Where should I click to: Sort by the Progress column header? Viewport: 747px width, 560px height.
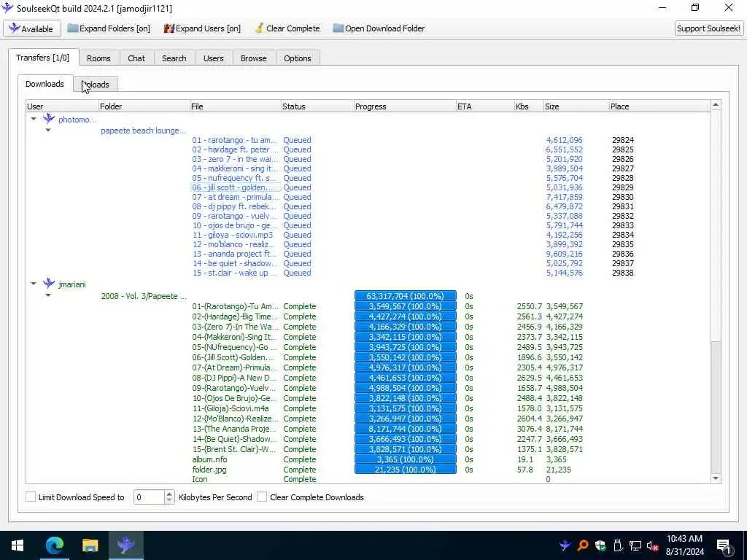pos(405,106)
